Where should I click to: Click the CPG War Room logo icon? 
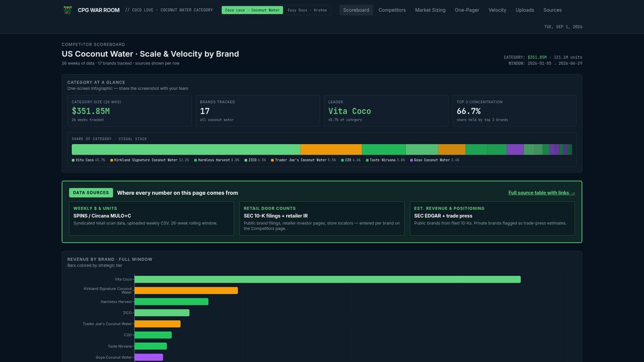pos(67,10)
